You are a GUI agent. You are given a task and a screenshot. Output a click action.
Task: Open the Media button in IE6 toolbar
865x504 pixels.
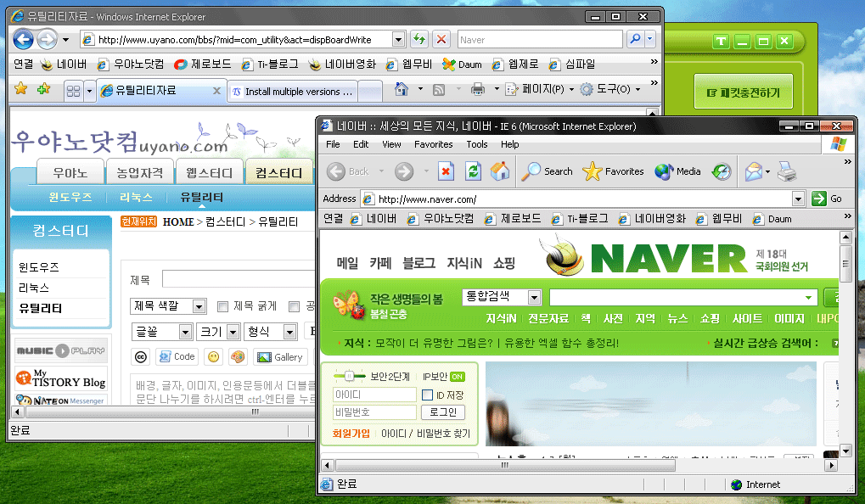pos(677,171)
